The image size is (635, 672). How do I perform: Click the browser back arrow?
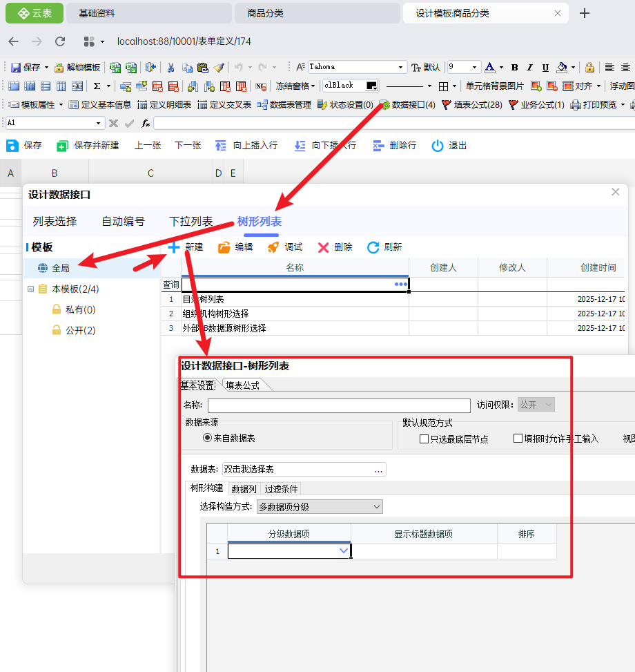14,41
